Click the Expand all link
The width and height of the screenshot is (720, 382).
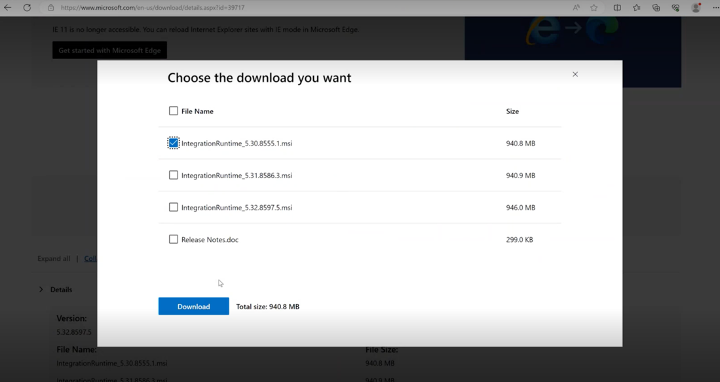(x=54, y=258)
